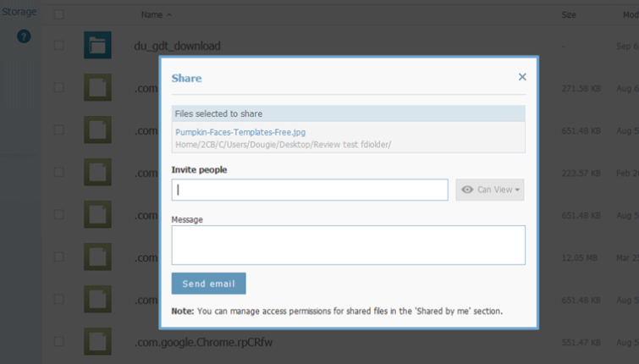This screenshot has width=639, height=364.
Task: Click the eye icon in Can View
Action: click(x=467, y=190)
